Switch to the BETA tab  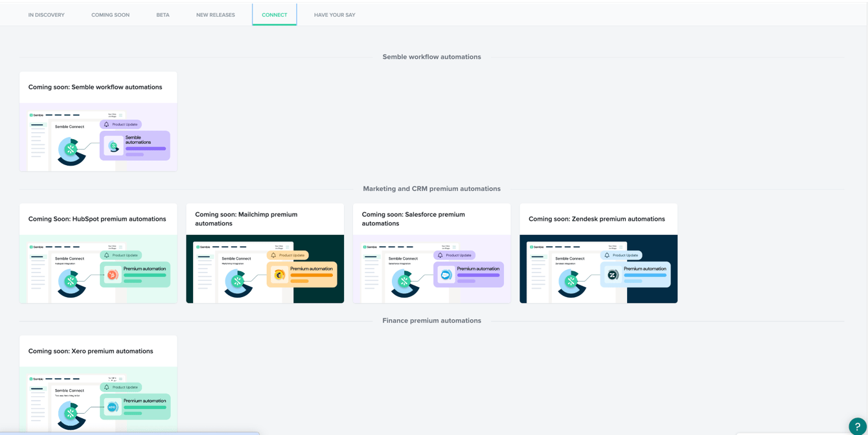click(162, 14)
